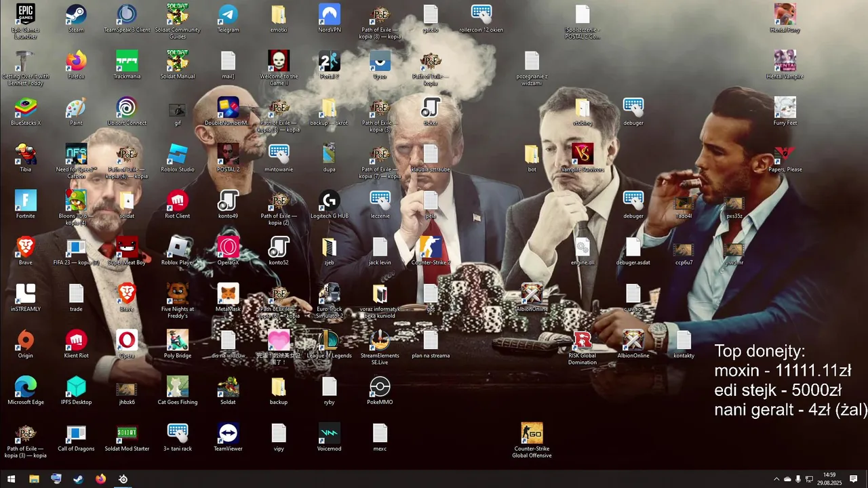Open the OneDrive tray icon
The image size is (868, 488).
[x=787, y=479]
